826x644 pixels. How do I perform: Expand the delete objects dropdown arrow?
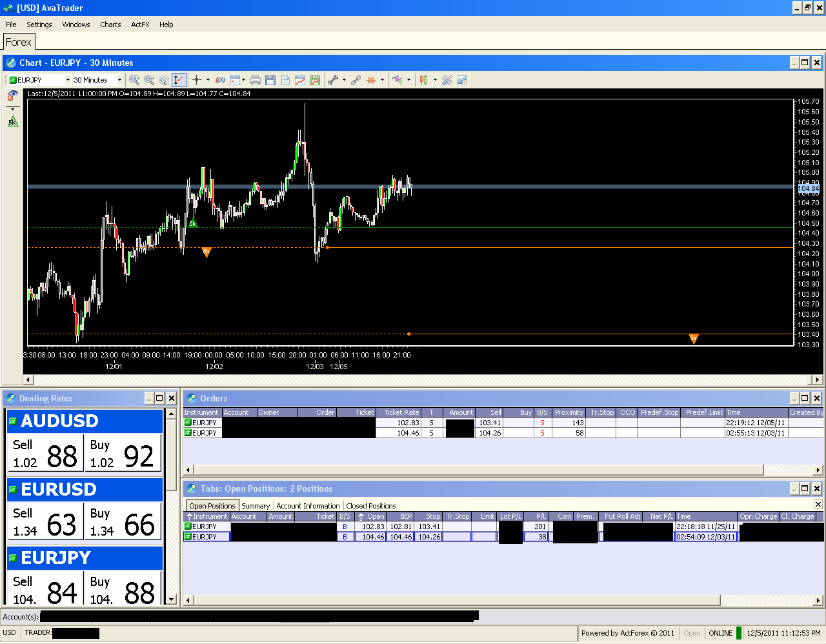[382, 80]
